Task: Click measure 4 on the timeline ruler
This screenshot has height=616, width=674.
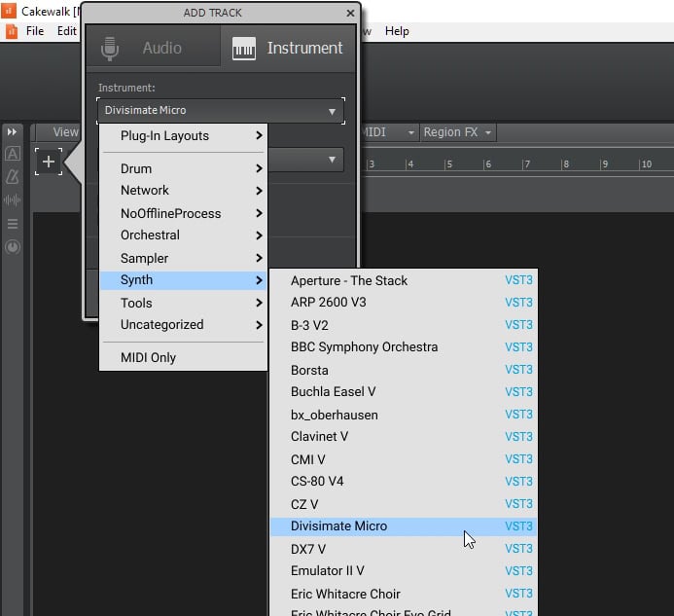Action: [x=410, y=164]
